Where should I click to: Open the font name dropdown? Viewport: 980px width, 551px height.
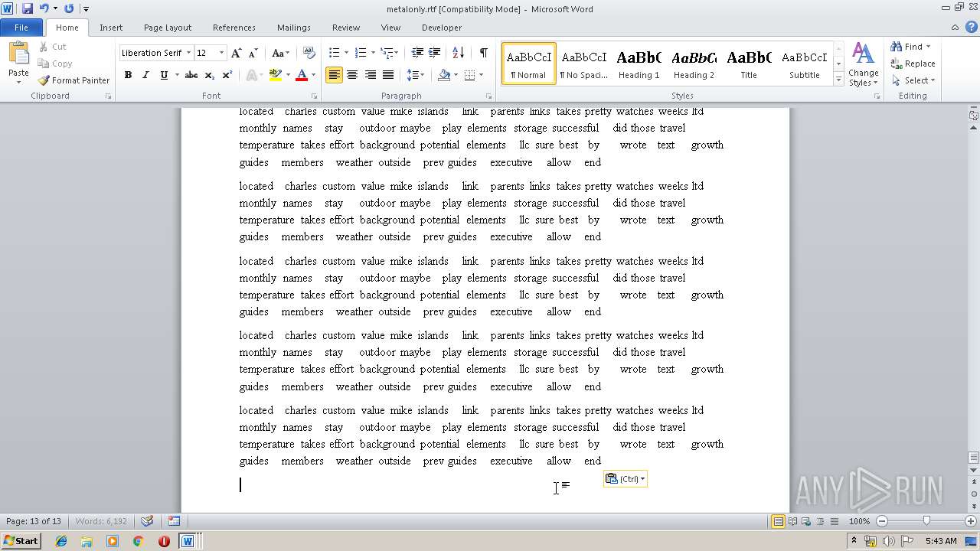click(x=188, y=53)
